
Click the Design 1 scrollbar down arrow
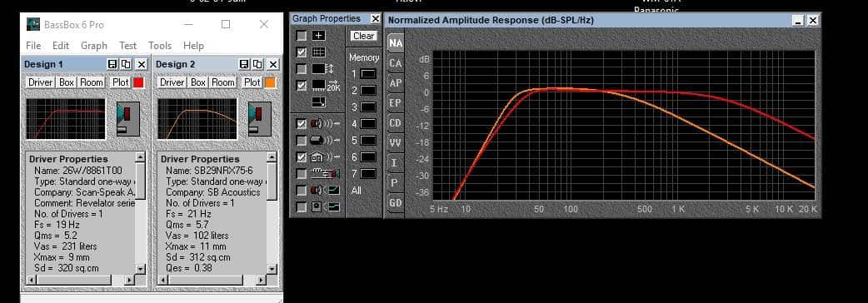point(141,269)
